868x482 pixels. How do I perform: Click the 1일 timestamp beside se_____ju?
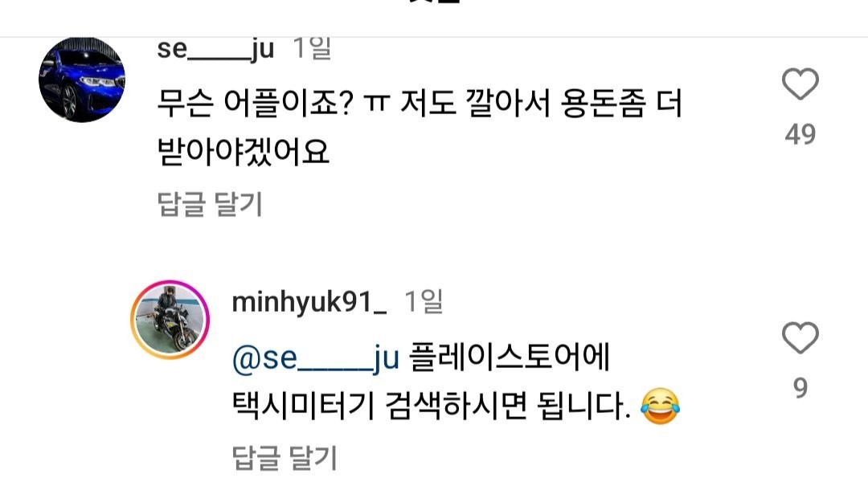tap(312, 49)
